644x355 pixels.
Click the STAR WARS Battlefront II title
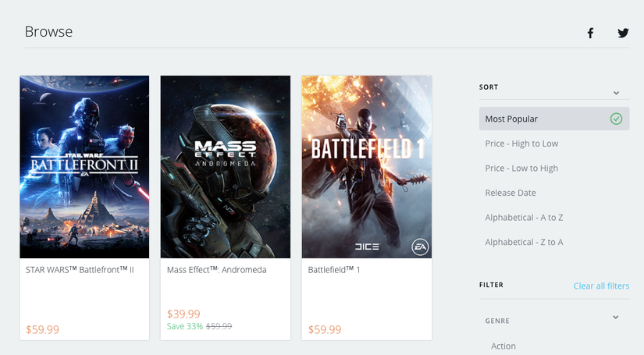pos(80,270)
